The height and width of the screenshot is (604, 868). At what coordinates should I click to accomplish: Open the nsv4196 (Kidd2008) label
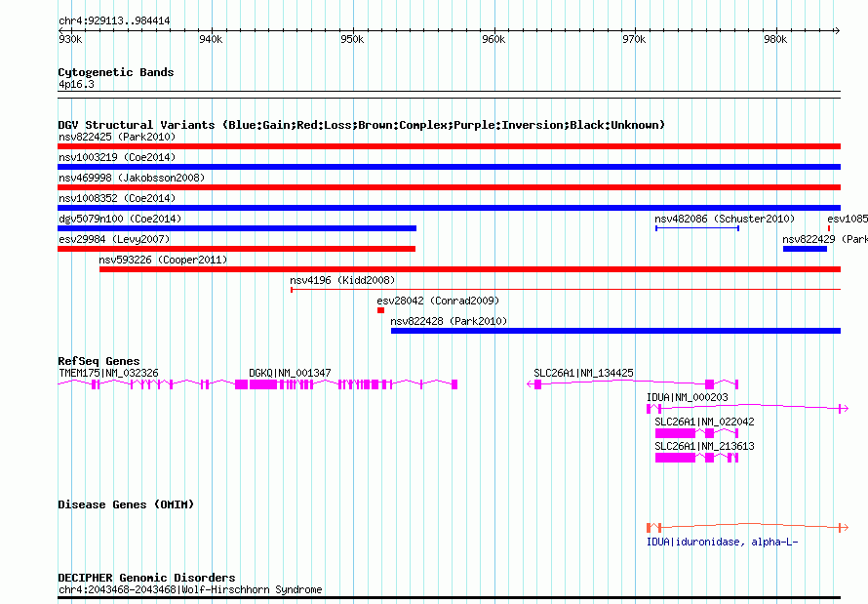point(342,280)
